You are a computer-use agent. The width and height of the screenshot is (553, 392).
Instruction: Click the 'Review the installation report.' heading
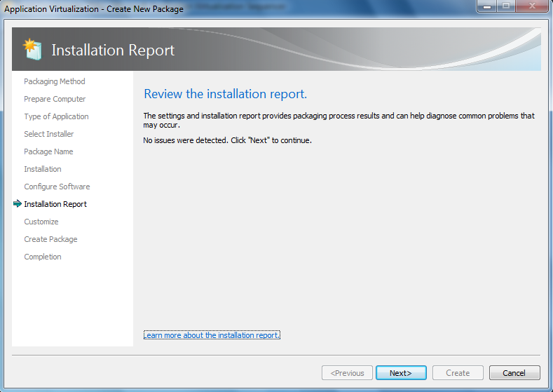(x=226, y=94)
